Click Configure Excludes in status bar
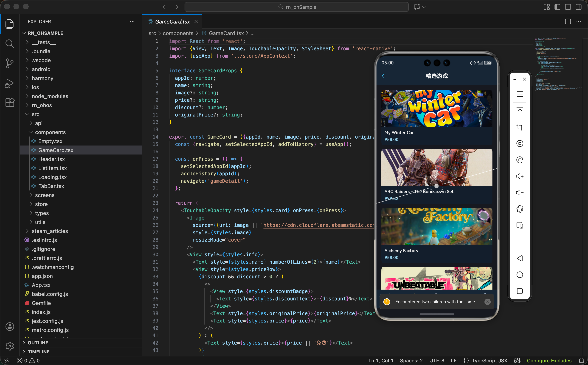This screenshot has height=365, width=588. tap(549, 361)
